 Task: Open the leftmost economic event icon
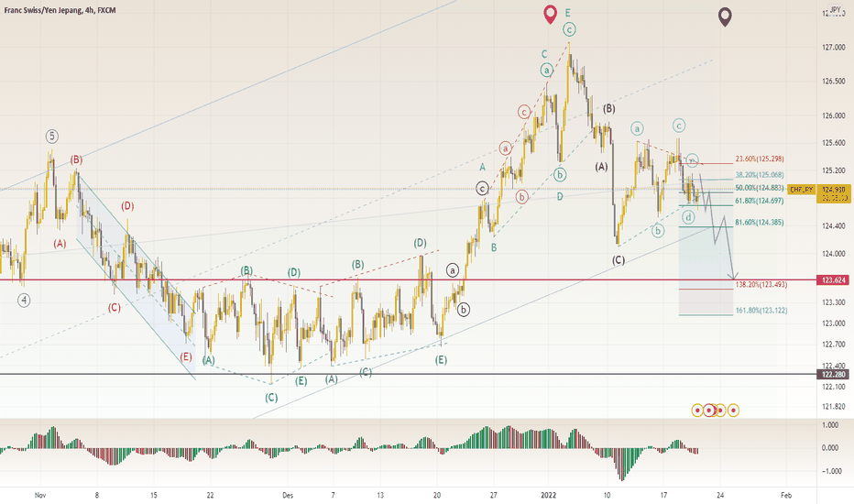(697, 411)
